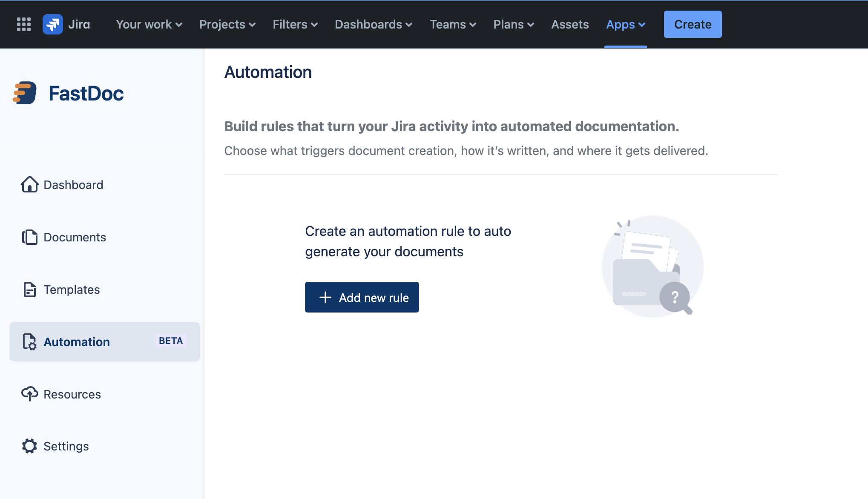The width and height of the screenshot is (868, 499).
Task: Click the Templates file icon
Action: (30, 290)
